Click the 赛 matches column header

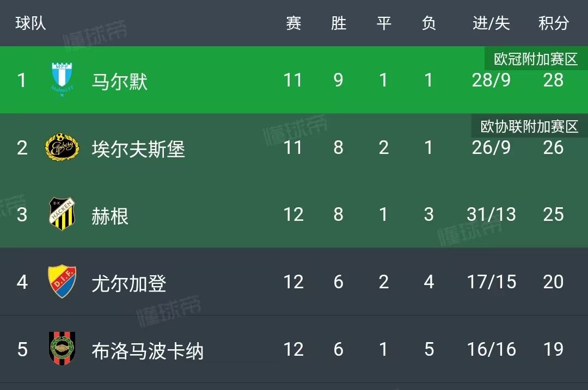[x=293, y=23]
